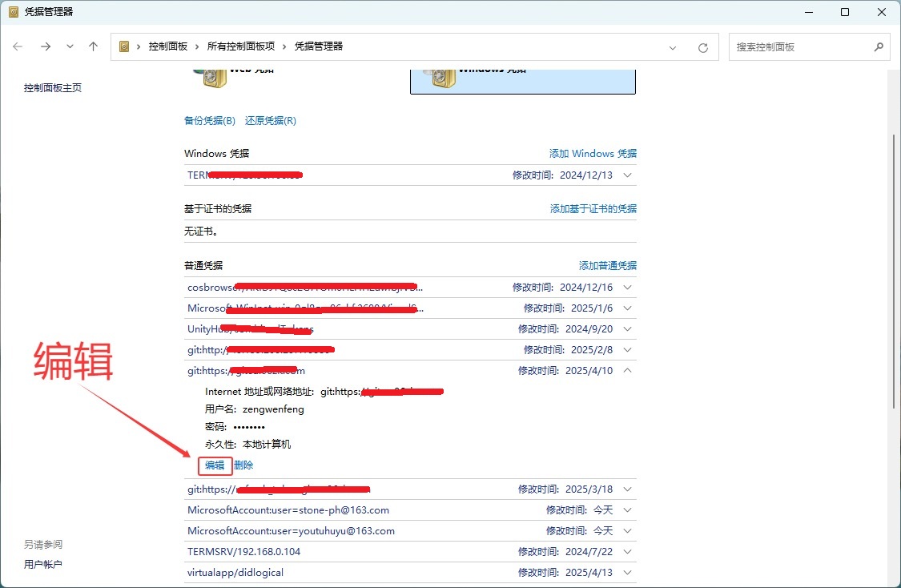Open the address bar history dropdown

click(672, 48)
